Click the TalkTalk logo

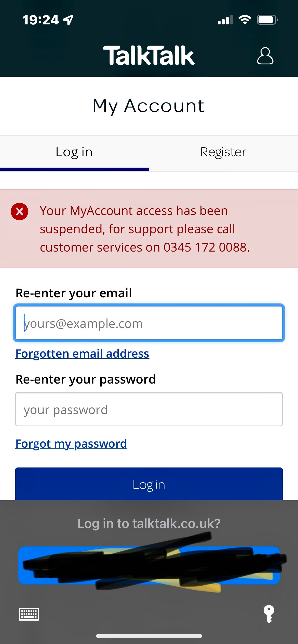pyautogui.click(x=149, y=55)
